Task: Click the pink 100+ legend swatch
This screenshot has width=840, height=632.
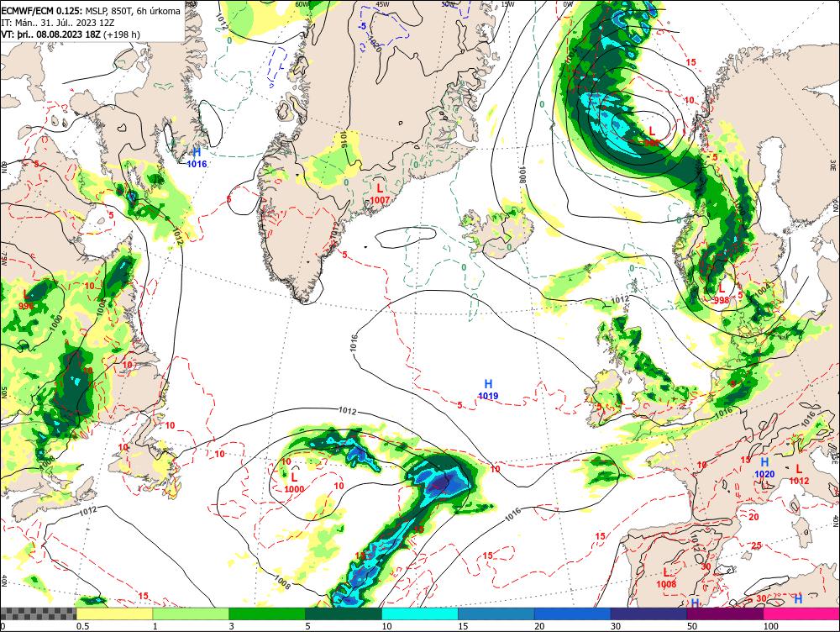Action: coord(801,614)
